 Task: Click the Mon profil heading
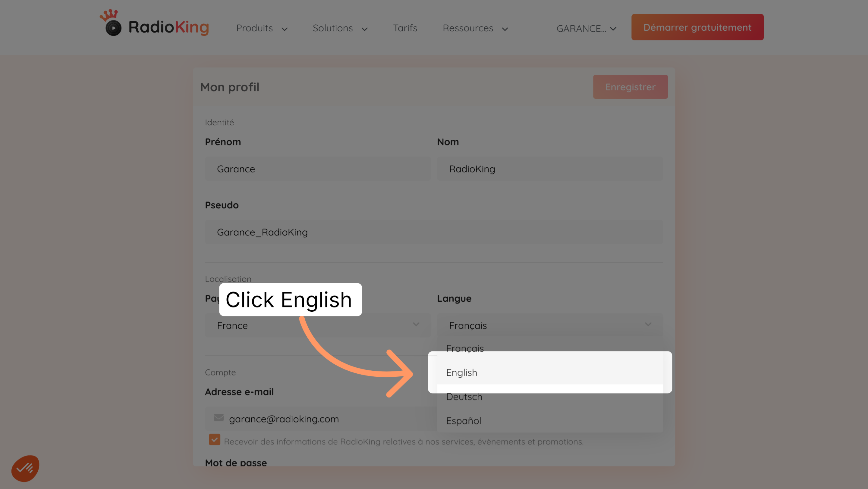click(x=229, y=87)
